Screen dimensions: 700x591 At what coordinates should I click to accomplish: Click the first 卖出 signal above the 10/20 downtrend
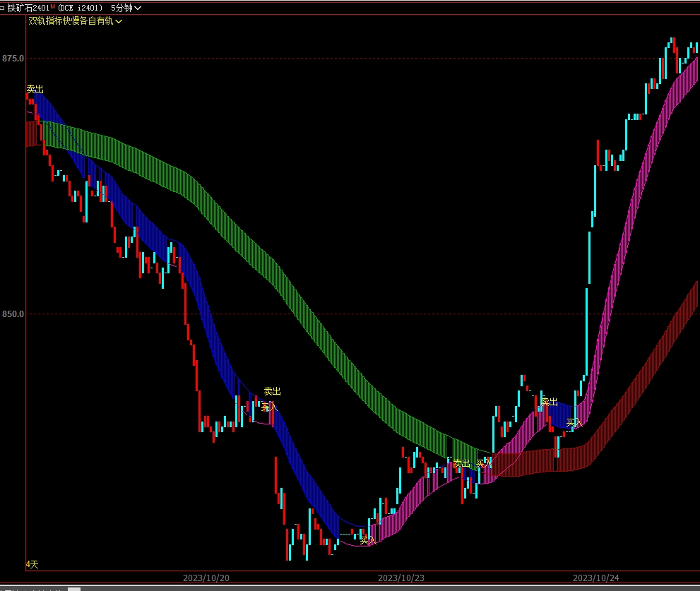point(35,90)
